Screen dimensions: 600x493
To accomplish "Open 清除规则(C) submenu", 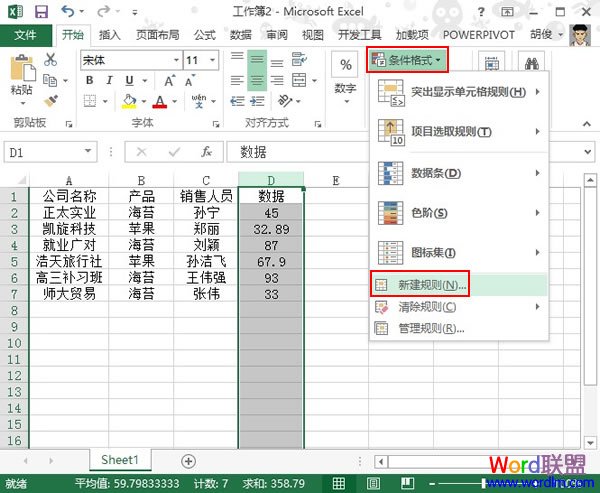I will pos(459,307).
